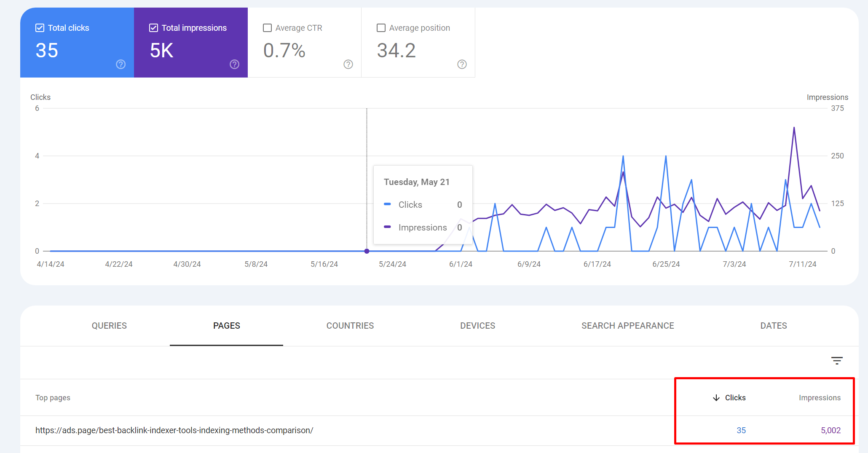868x453 pixels.
Task: Click the 7/11/24 date axis label
Action: tap(802, 264)
